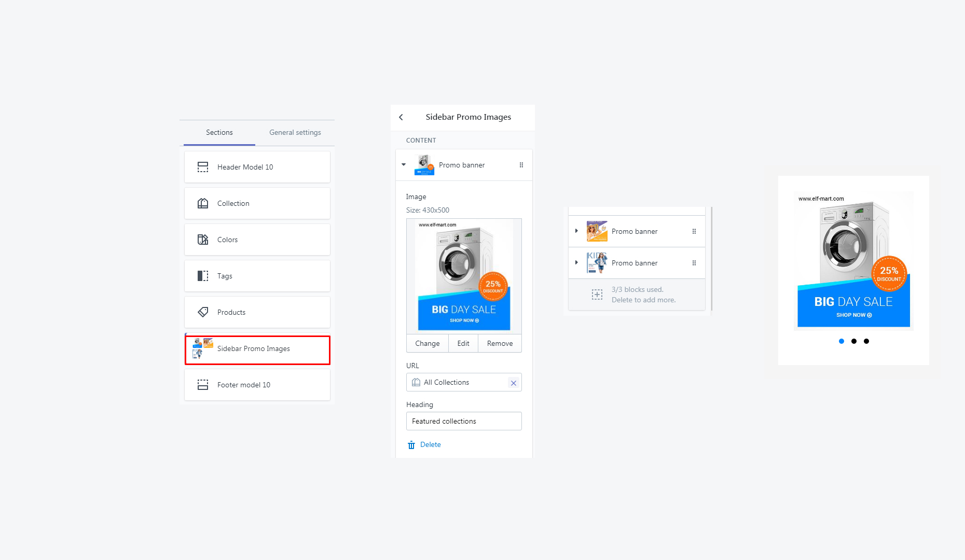
Task: Click the Change image button
Action: point(427,343)
